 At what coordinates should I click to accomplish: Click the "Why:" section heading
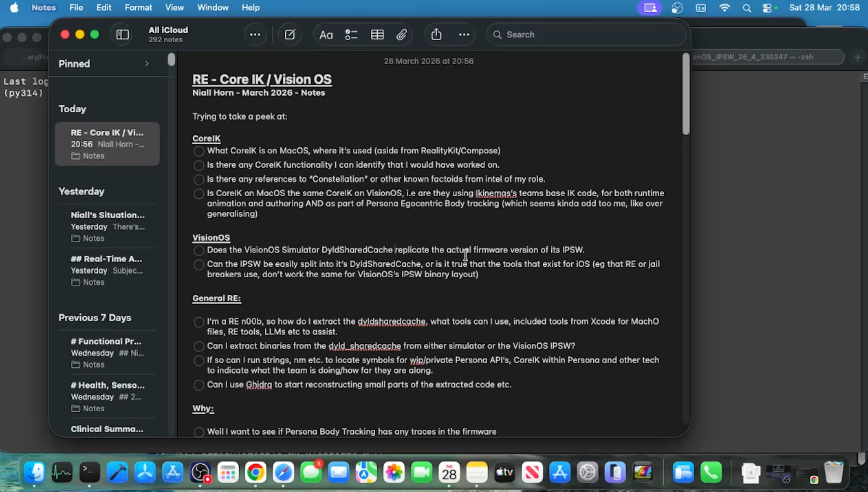click(203, 408)
